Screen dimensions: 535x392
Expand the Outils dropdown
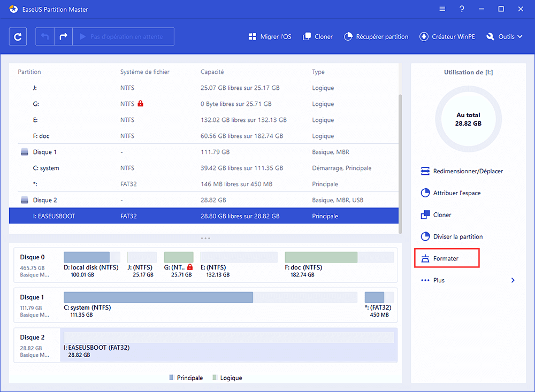505,36
